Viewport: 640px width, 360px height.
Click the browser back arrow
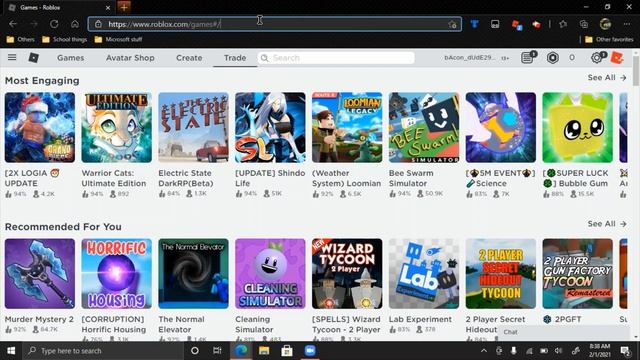(x=13, y=24)
